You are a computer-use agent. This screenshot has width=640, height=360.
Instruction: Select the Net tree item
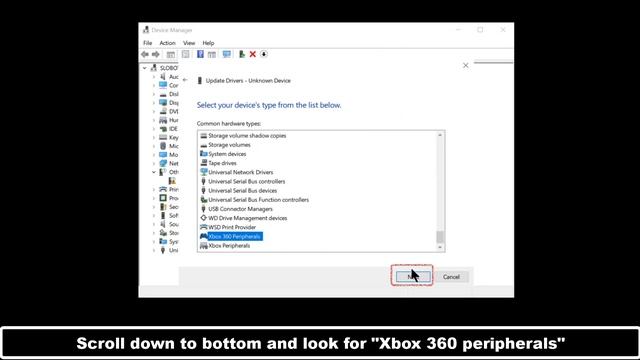tap(173, 163)
